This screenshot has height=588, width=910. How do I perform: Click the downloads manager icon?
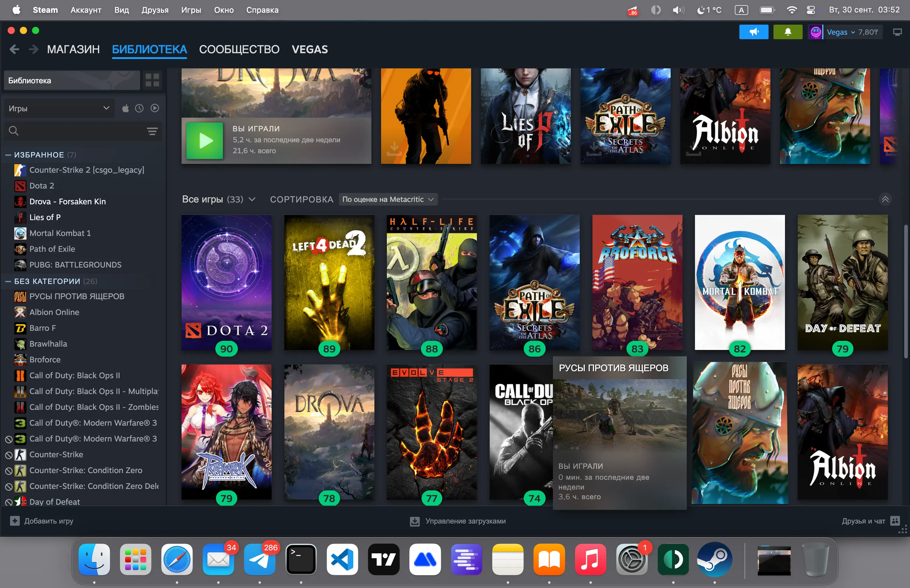pyautogui.click(x=415, y=521)
